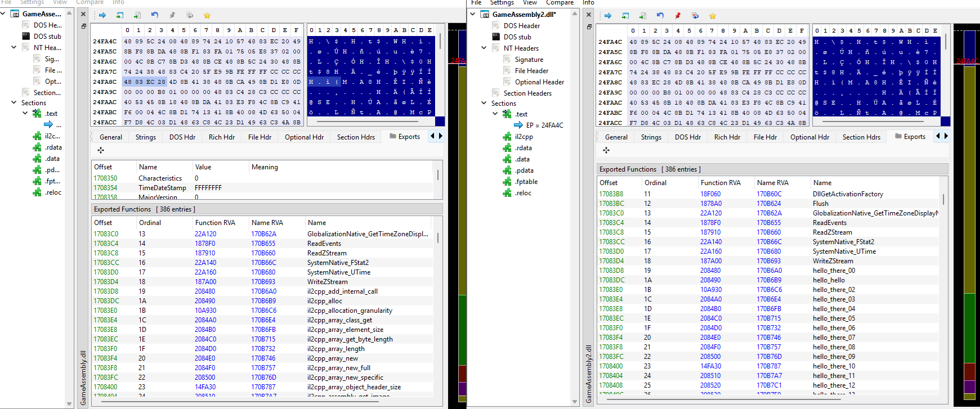Viewport: 980px width, 409px height.
Task: Click the four-arrow move icon under GameAssembly2 tabs
Action: tap(606, 150)
